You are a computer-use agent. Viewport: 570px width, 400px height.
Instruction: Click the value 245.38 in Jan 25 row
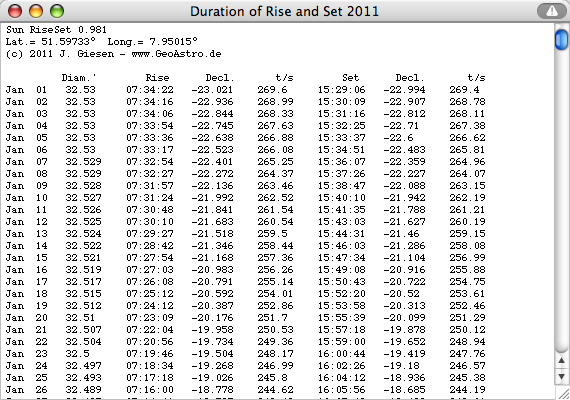(x=467, y=378)
